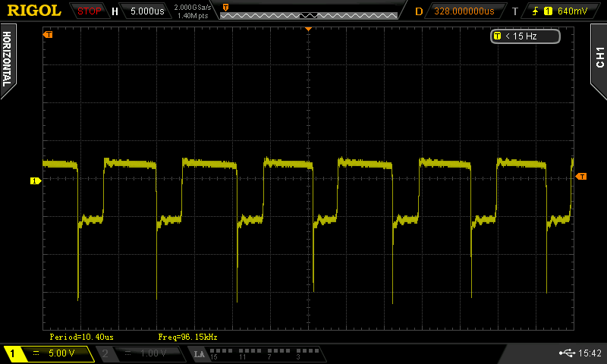The width and height of the screenshot is (607, 364).
Task: Click the orange trigger point triangle at top center
Action: pos(308,28)
